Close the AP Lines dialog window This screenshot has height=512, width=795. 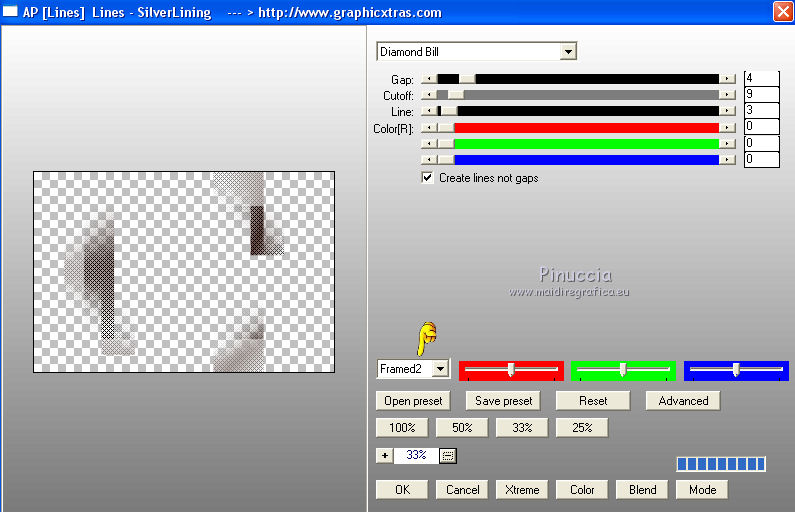coord(783,12)
